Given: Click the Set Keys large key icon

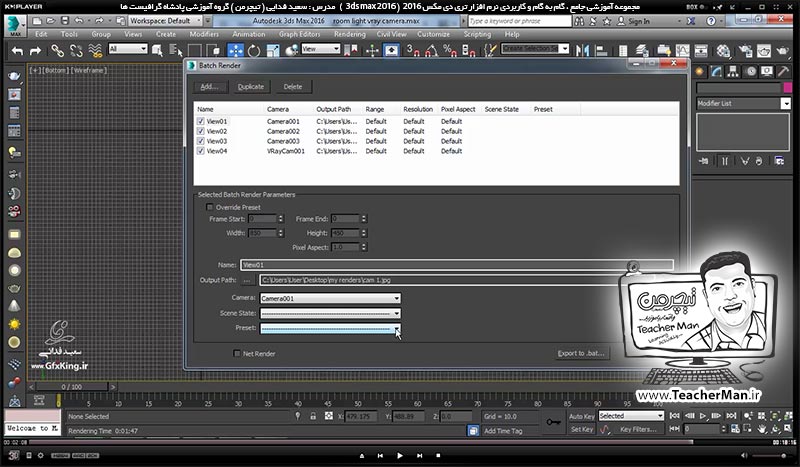Looking at the screenshot, I should [553, 422].
